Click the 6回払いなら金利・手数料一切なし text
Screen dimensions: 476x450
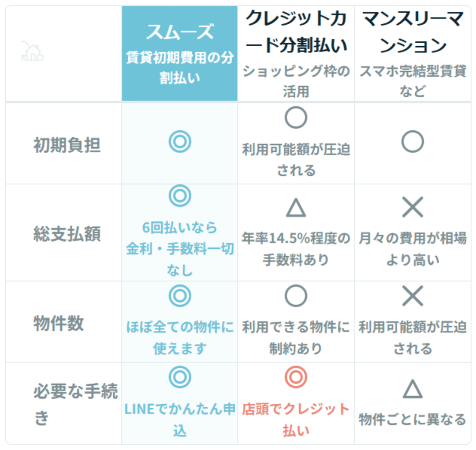180,249
